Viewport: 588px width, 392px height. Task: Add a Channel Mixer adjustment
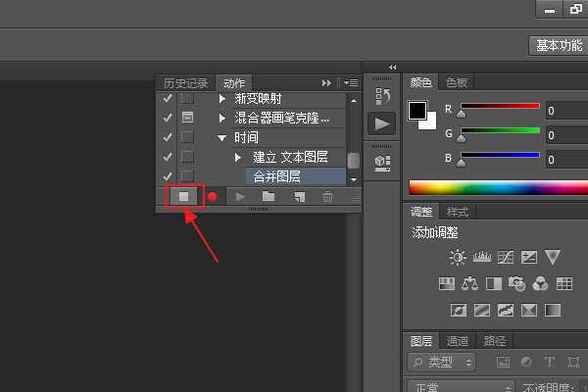point(540,284)
